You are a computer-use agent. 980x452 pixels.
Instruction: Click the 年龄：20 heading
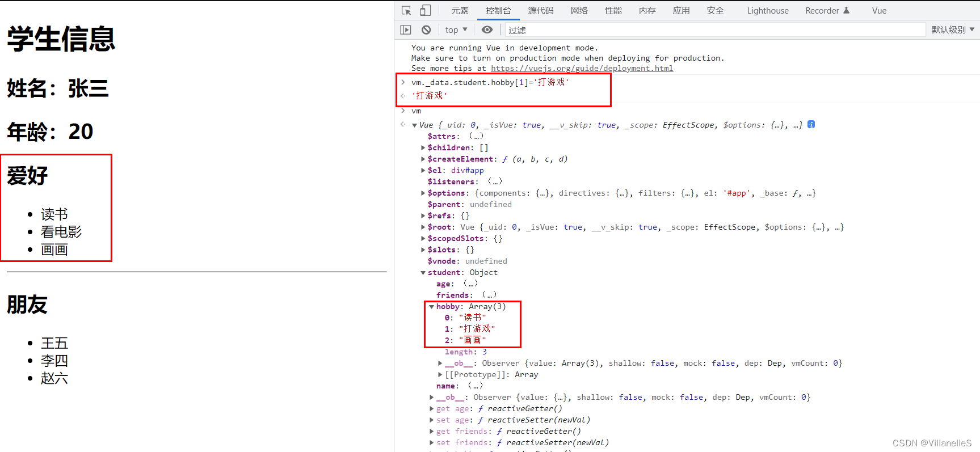coord(50,132)
